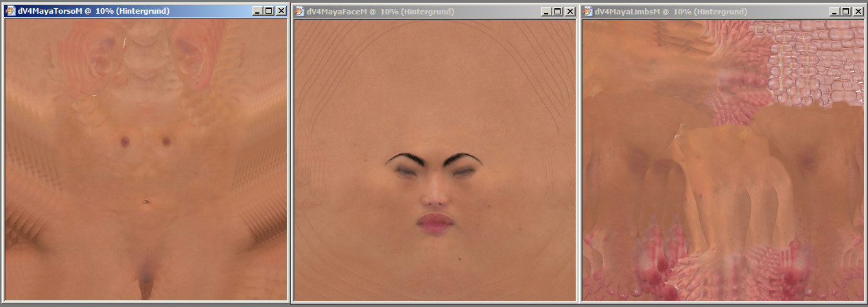This screenshot has height=307, width=868.
Task: Maximize the dV4MayaTorsoM window
Action: 268,12
